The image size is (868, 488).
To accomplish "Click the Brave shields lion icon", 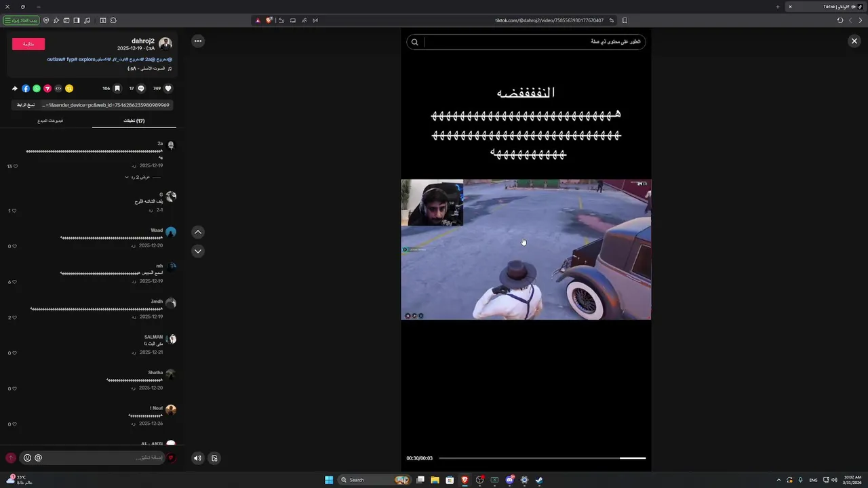I will pyautogui.click(x=269, y=20).
